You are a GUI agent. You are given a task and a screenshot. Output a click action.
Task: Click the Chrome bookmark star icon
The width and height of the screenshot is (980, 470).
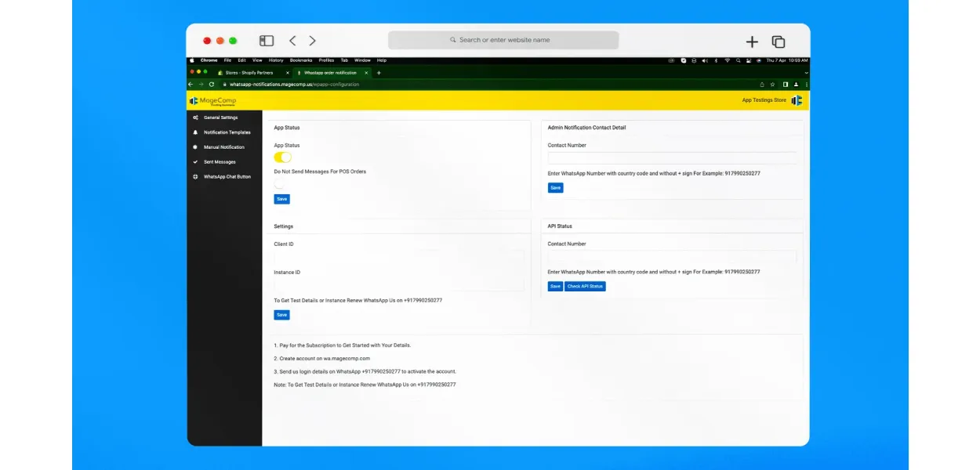pos(773,84)
